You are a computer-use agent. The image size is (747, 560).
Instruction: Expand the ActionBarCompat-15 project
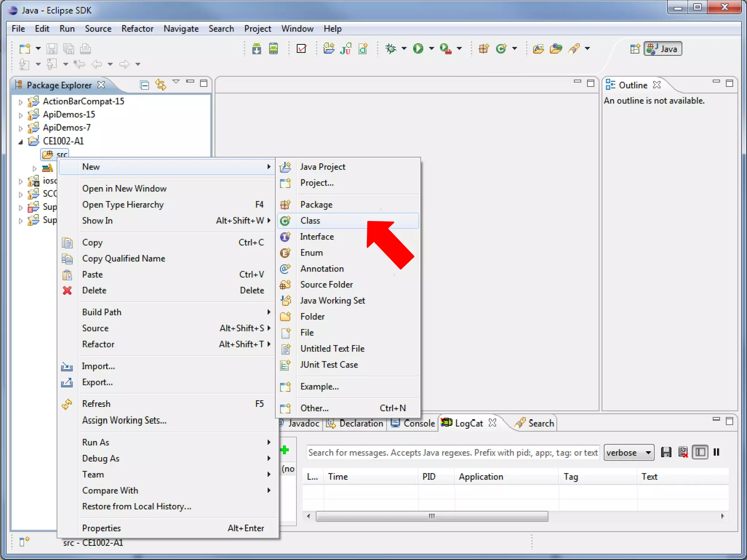[x=21, y=102]
